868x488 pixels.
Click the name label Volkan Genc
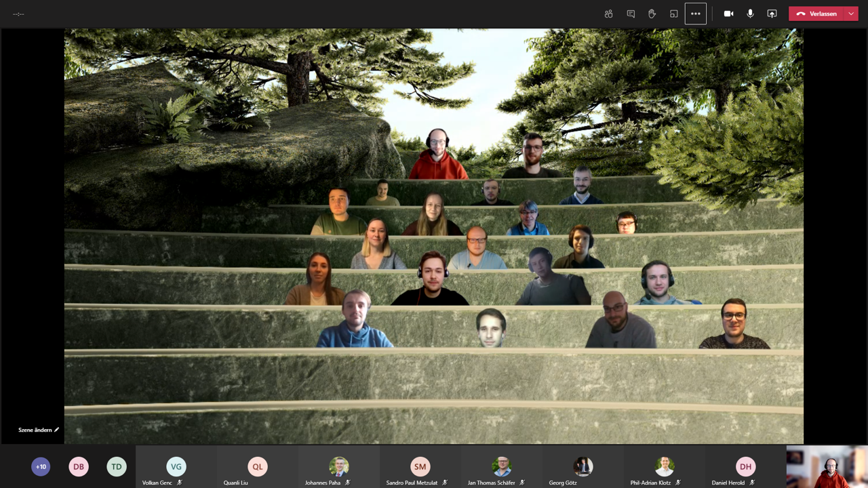(x=157, y=483)
